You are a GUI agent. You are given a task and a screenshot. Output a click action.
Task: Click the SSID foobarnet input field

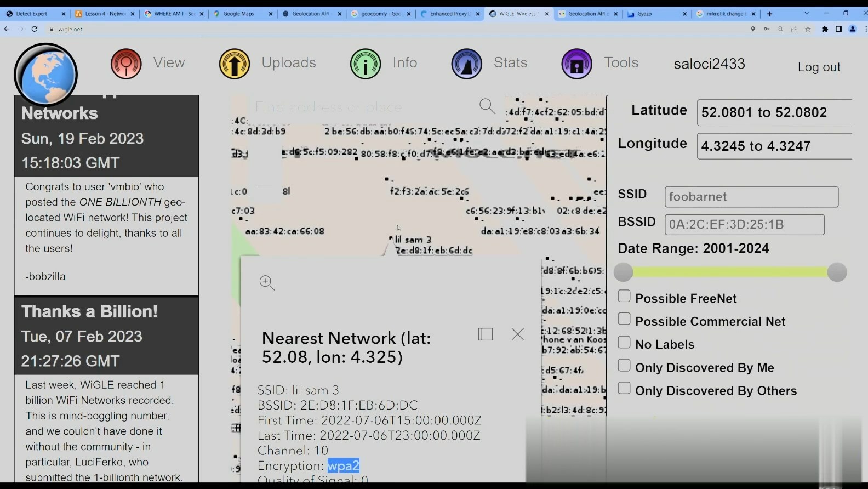751,197
